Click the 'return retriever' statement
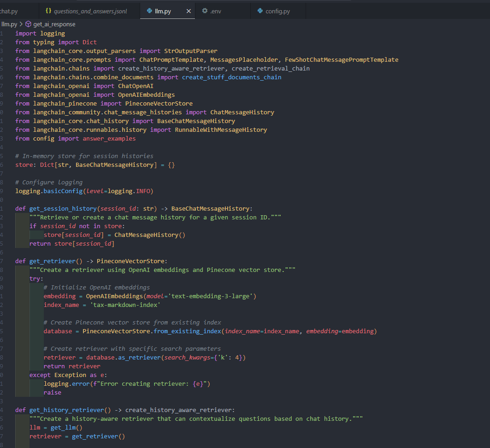This screenshot has height=448, width=490. [72, 366]
